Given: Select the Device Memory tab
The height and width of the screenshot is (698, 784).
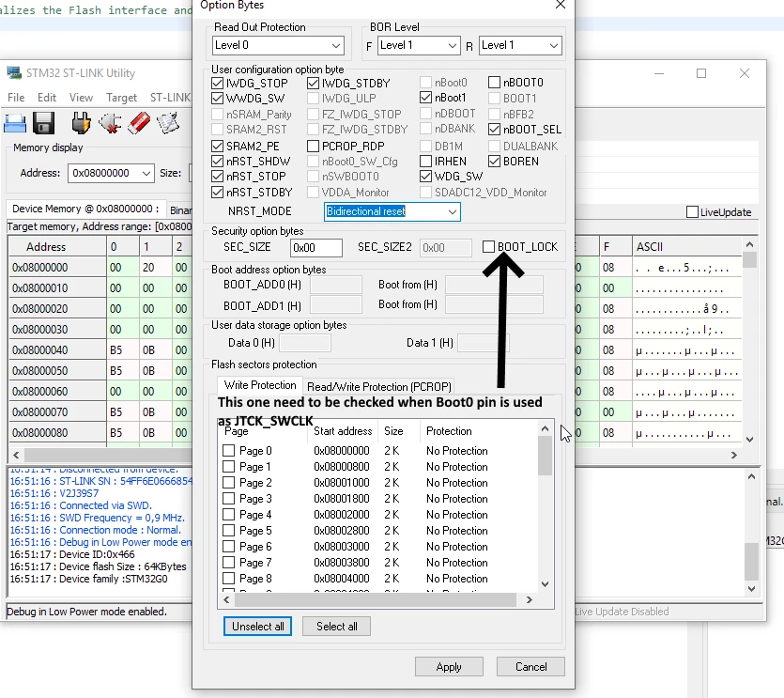Looking at the screenshot, I should point(85,209).
